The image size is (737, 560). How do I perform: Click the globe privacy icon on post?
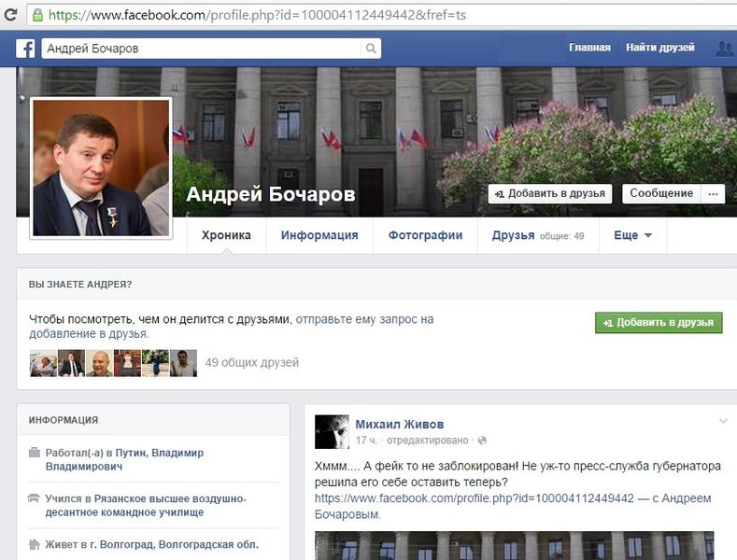pyautogui.click(x=482, y=441)
